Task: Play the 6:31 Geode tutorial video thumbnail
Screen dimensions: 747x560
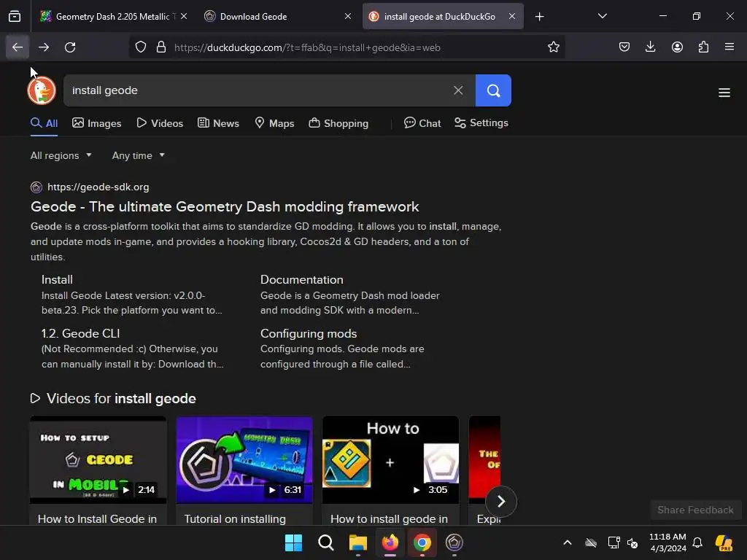Action: pyautogui.click(x=244, y=460)
